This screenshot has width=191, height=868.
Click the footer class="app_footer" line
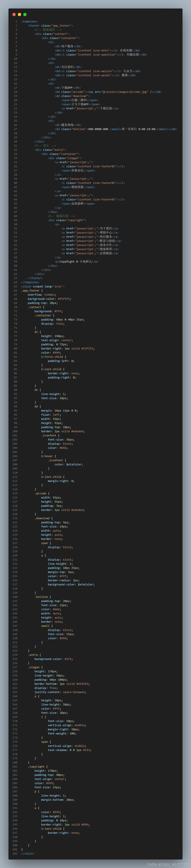click(x=50, y=26)
